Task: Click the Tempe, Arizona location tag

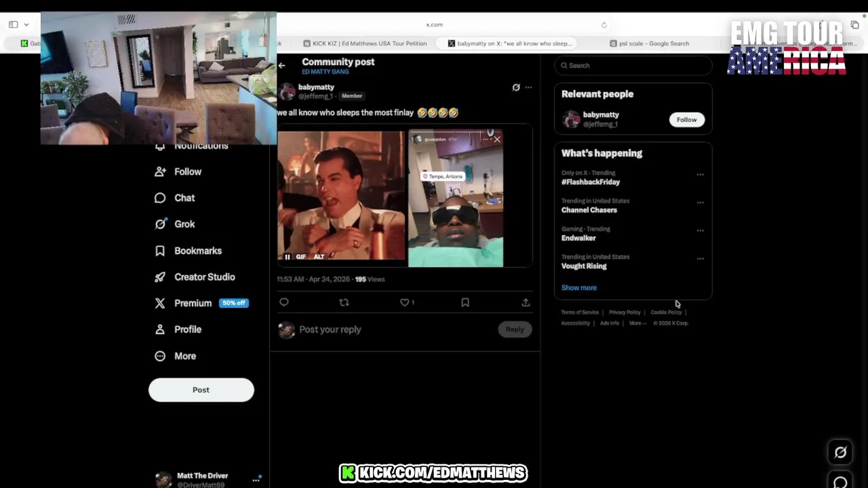Action: pyautogui.click(x=443, y=176)
